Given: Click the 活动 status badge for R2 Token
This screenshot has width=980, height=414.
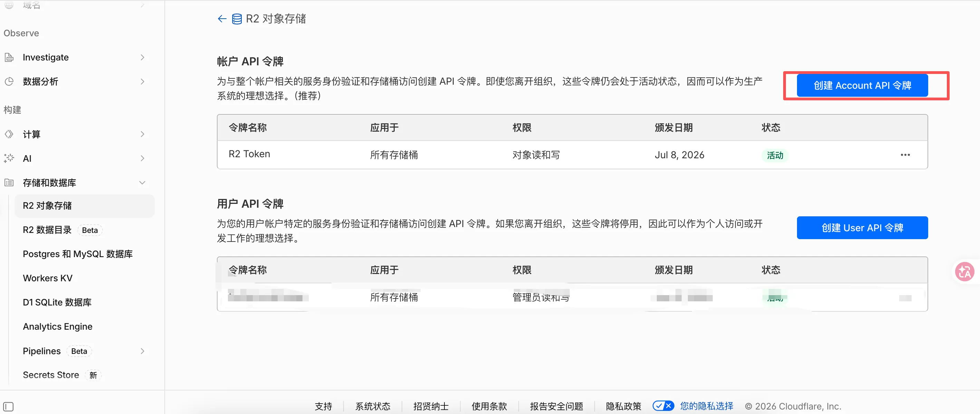Looking at the screenshot, I should [x=775, y=156].
